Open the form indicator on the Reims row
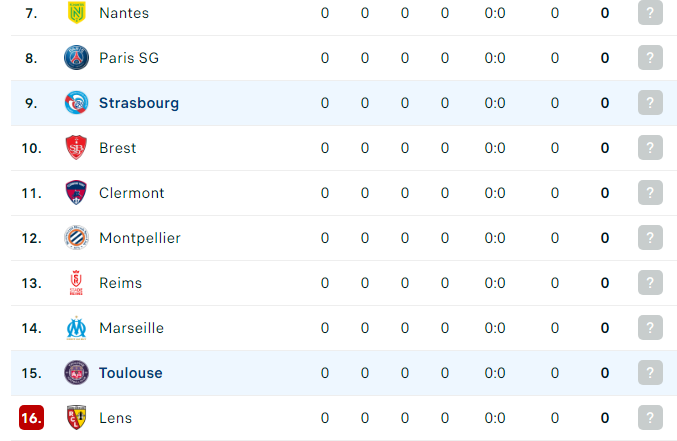The image size is (677, 441). (650, 283)
